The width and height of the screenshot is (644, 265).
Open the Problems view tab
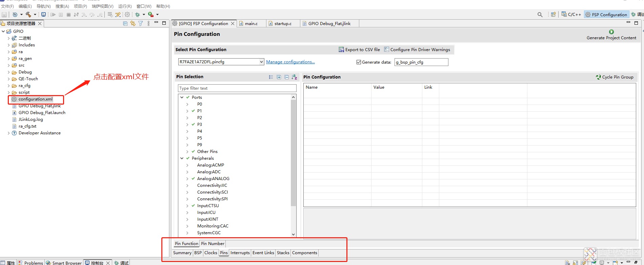pyautogui.click(x=31, y=263)
